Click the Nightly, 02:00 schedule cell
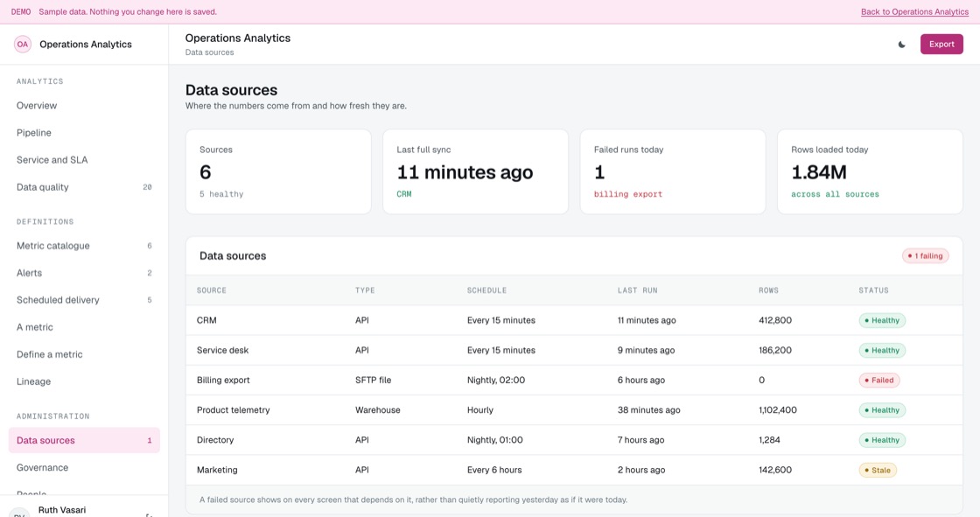 (495, 380)
